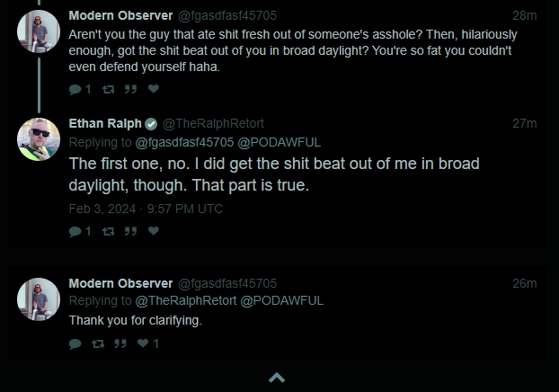Like Modern Observer's first tweet
The width and height of the screenshot is (559, 392).
[x=154, y=89]
